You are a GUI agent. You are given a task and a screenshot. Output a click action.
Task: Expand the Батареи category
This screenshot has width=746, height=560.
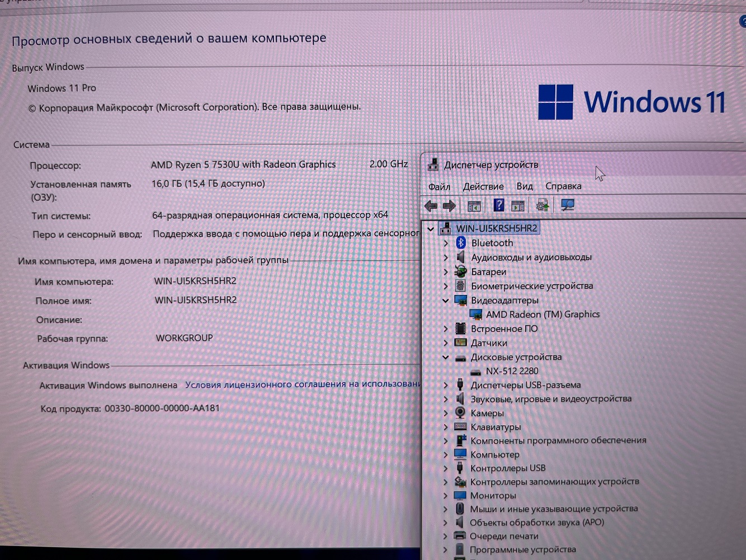pos(446,272)
